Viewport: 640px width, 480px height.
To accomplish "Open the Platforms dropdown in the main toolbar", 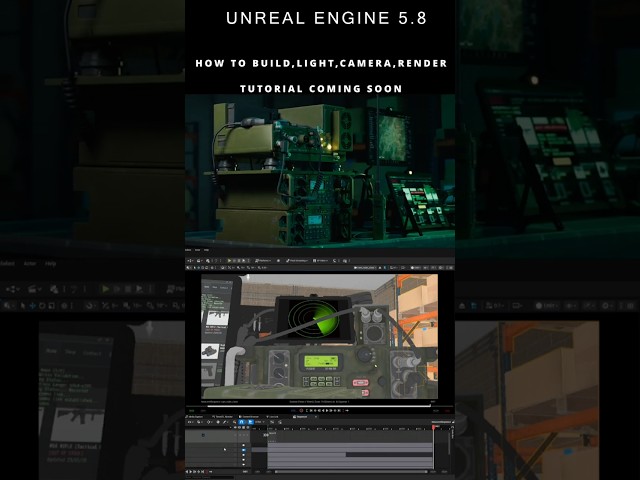I will (263, 261).
